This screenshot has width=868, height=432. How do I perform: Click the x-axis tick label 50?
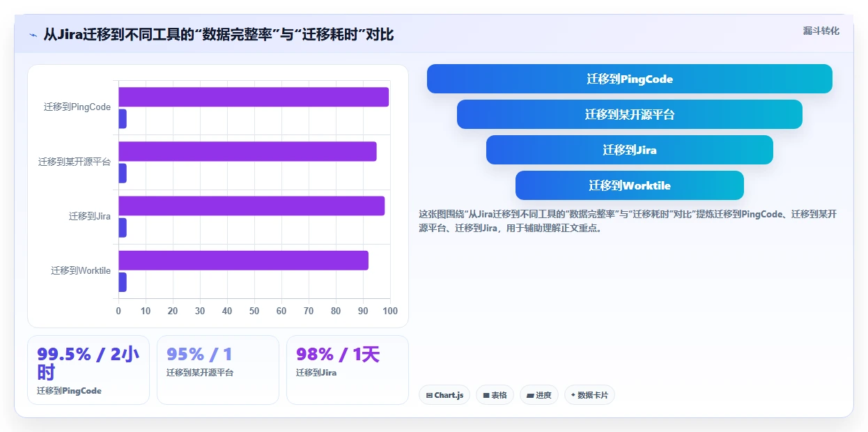(x=254, y=311)
